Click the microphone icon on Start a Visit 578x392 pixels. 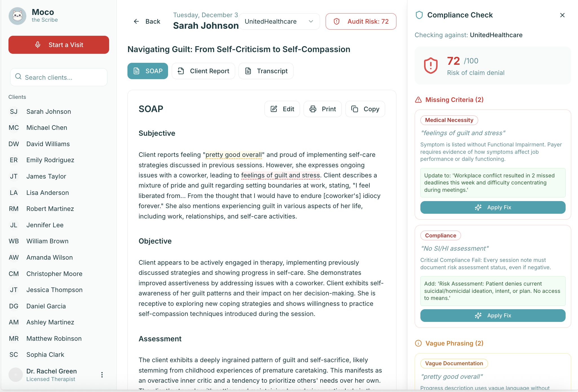38,44
